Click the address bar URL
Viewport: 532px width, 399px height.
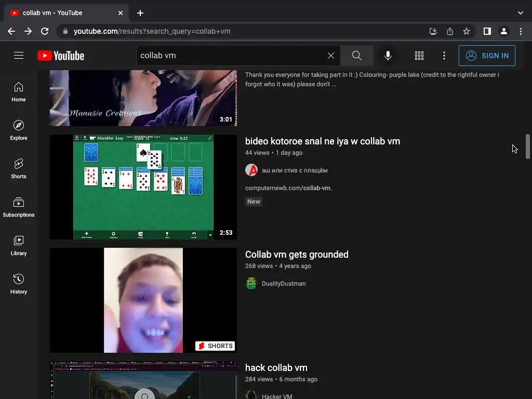pos(152,31)
